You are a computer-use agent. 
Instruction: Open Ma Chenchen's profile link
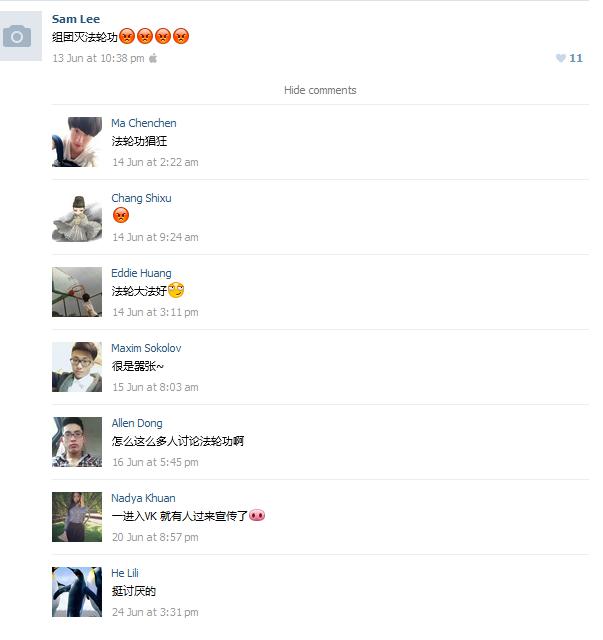(x=144, y=123)
